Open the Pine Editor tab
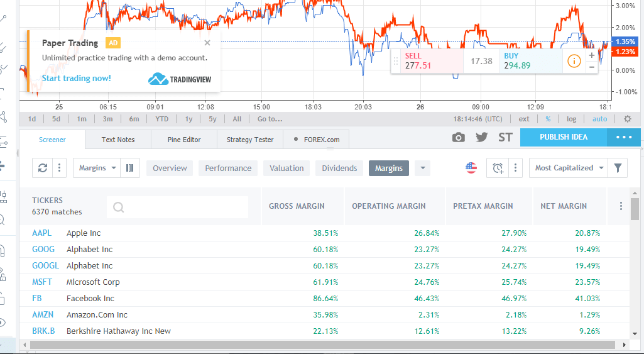644x354 pixels. click(184, 140)
